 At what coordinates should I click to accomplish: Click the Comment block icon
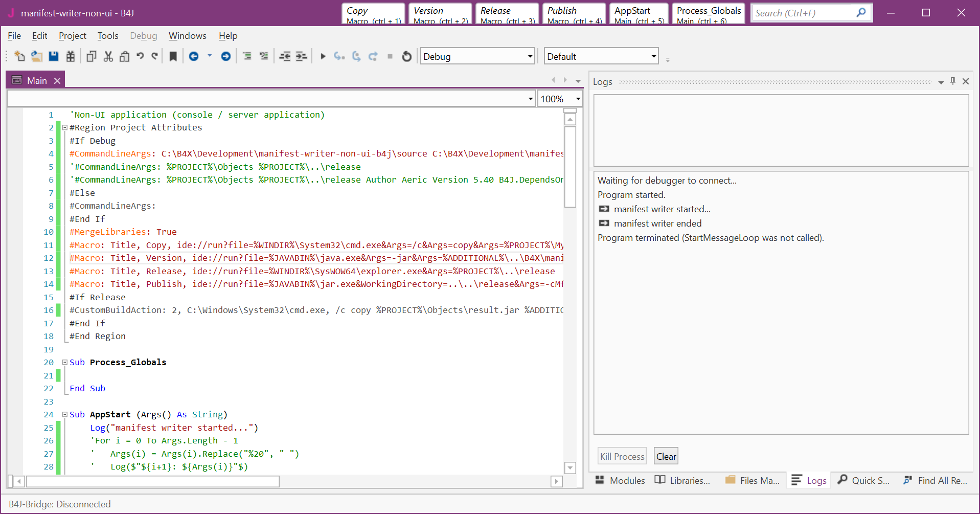point(247,56)
